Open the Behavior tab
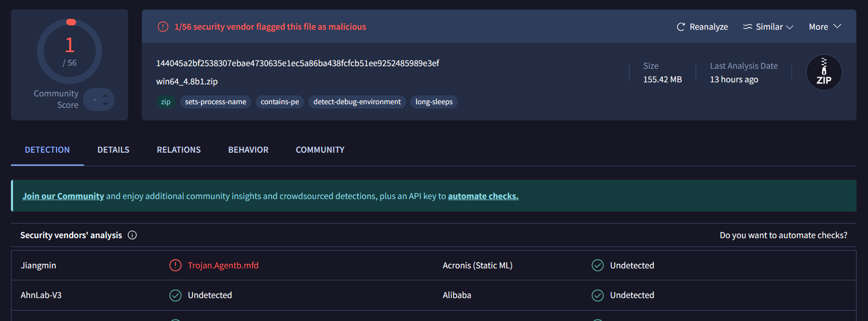The height and width of the screenshot is (321, 868). 248,150
